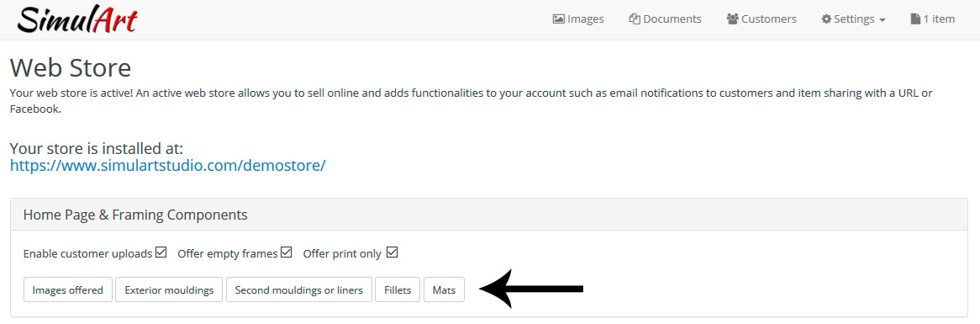The width and height of the screenshot is (980, 324).
Task: Disable the Offer print only checkbox
Action: 393,252
